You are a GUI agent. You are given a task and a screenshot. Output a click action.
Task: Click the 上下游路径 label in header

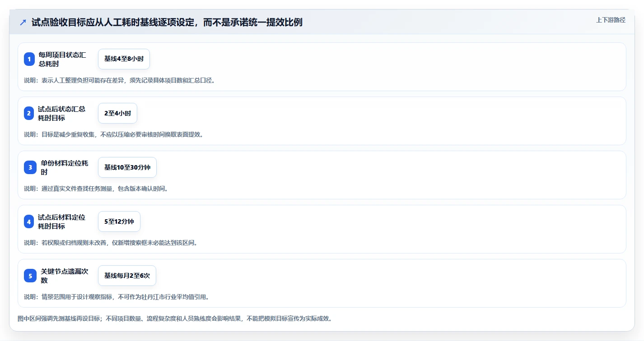(x=611, y=20)
